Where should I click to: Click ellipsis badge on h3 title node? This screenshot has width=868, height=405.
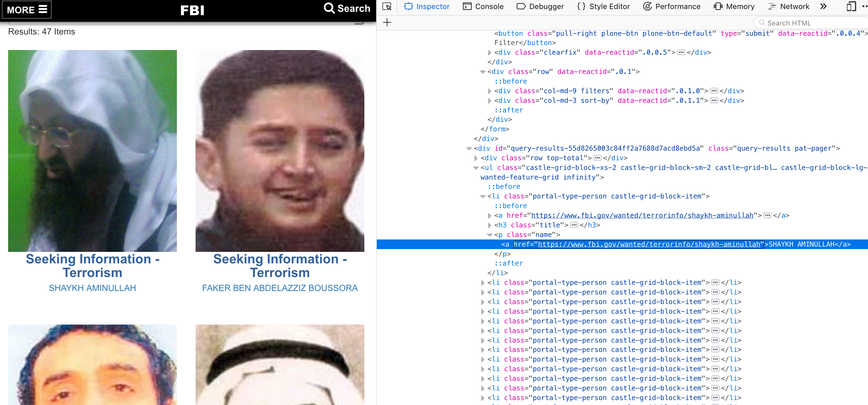[x=575, y=225]
